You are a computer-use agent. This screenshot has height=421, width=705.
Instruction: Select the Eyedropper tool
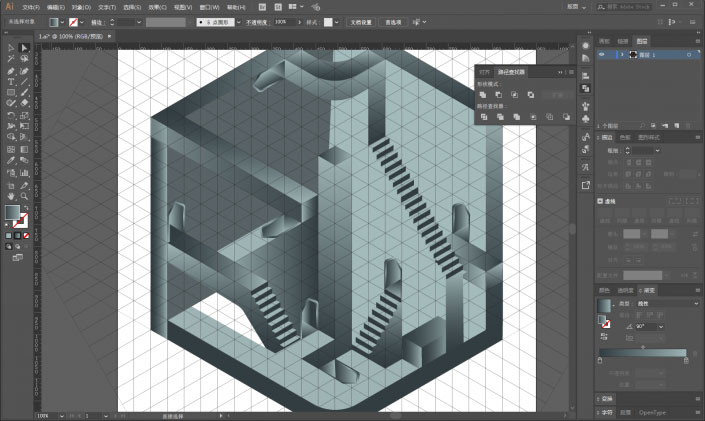(x=11, y=161)
